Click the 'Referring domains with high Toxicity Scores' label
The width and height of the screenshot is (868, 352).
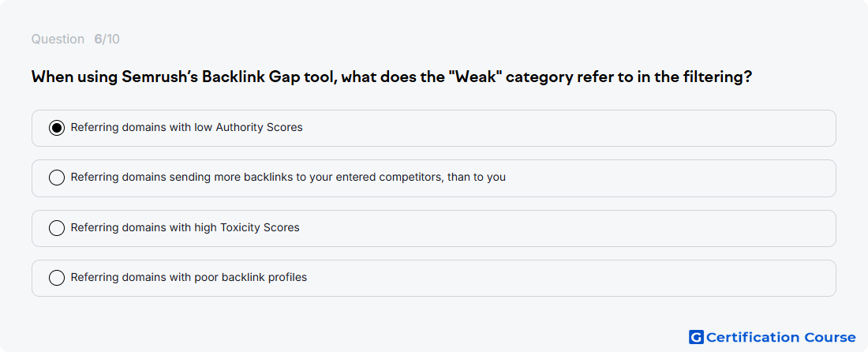(185, 228)
